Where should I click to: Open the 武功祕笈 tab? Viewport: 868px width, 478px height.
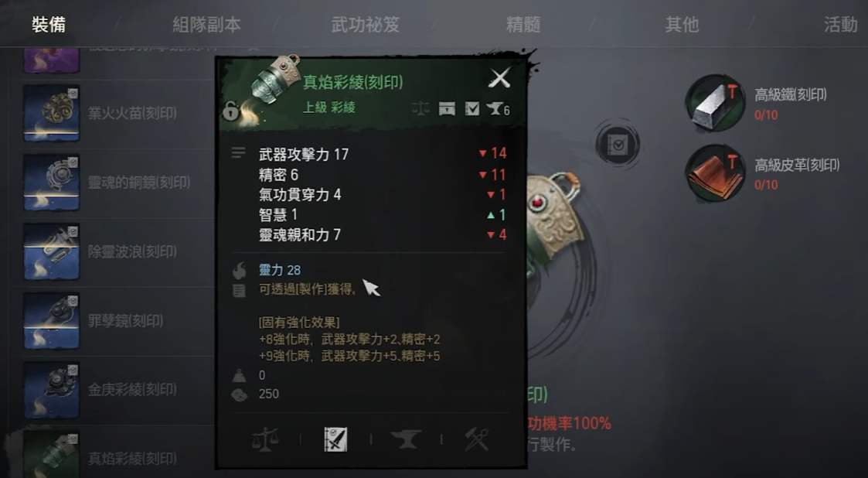366,25
